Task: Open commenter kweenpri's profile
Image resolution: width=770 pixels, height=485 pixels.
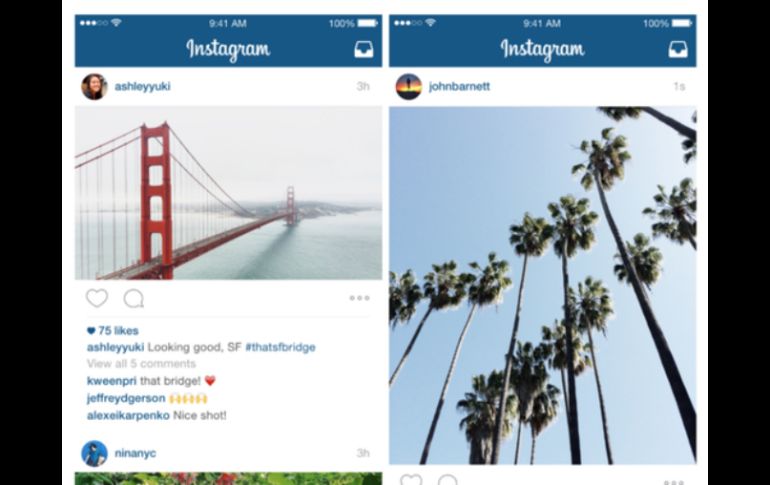Action: tap(112, 381)
